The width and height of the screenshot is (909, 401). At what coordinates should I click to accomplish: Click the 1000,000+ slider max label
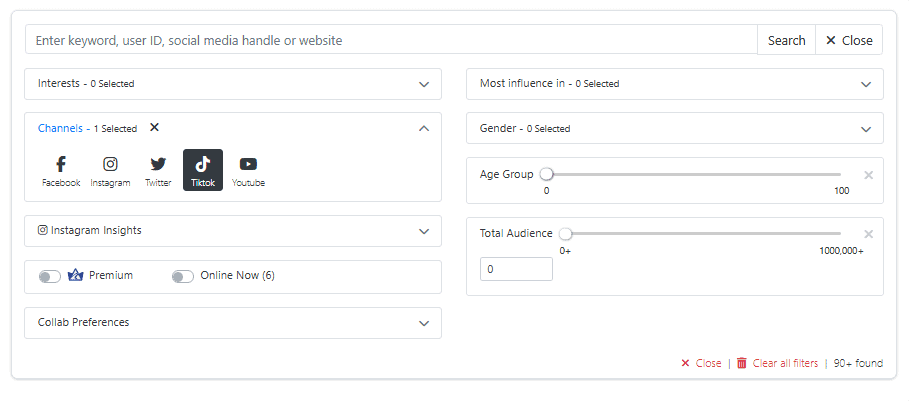pyautogui.click(x=841, y=251)
